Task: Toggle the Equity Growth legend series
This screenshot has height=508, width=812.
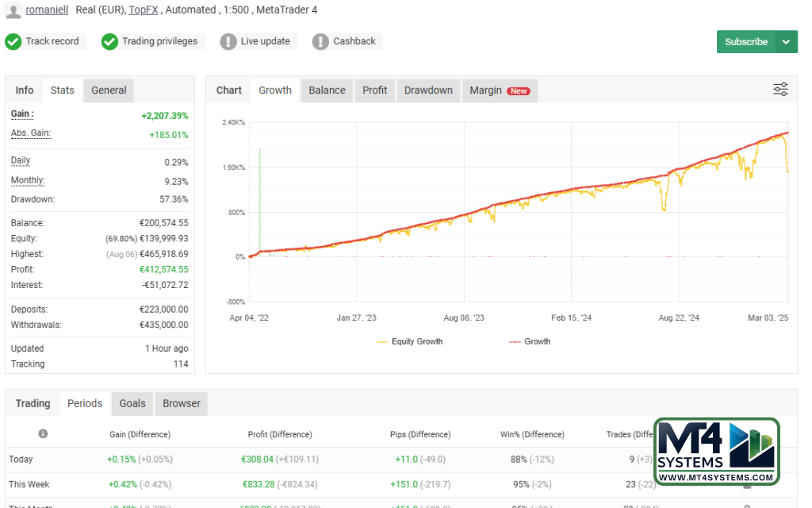Action: tap(409, 341)
